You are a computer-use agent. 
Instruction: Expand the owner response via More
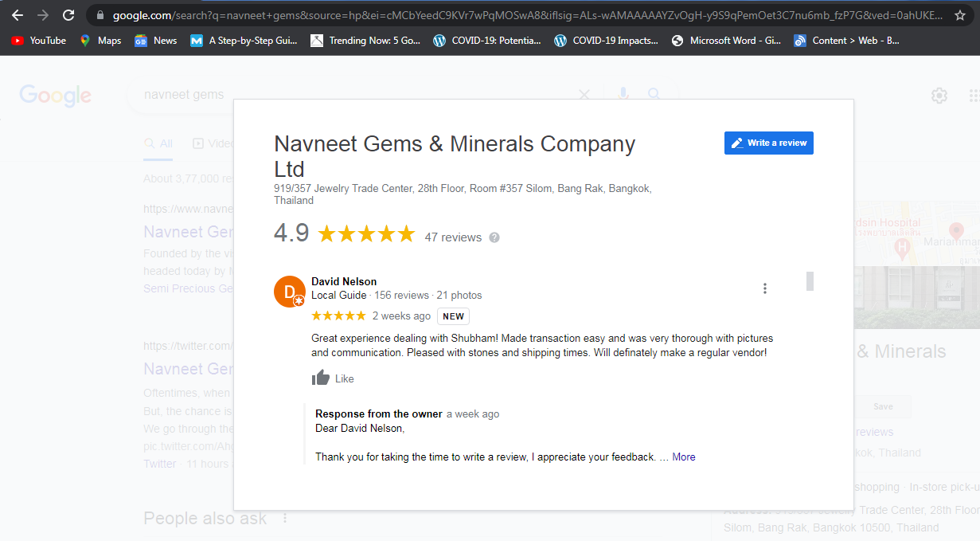[x=683, y=457]
